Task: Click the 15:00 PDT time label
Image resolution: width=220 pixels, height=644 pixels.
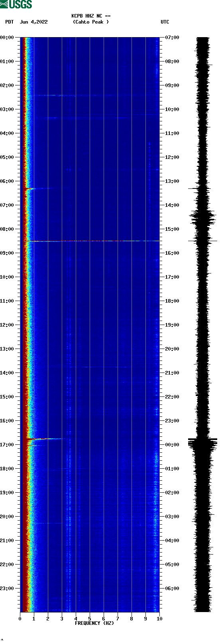Action: click(x=7, y=397)
